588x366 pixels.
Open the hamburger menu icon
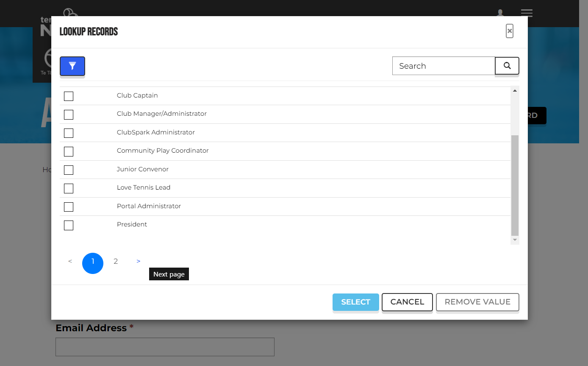[x=527, y=13]
